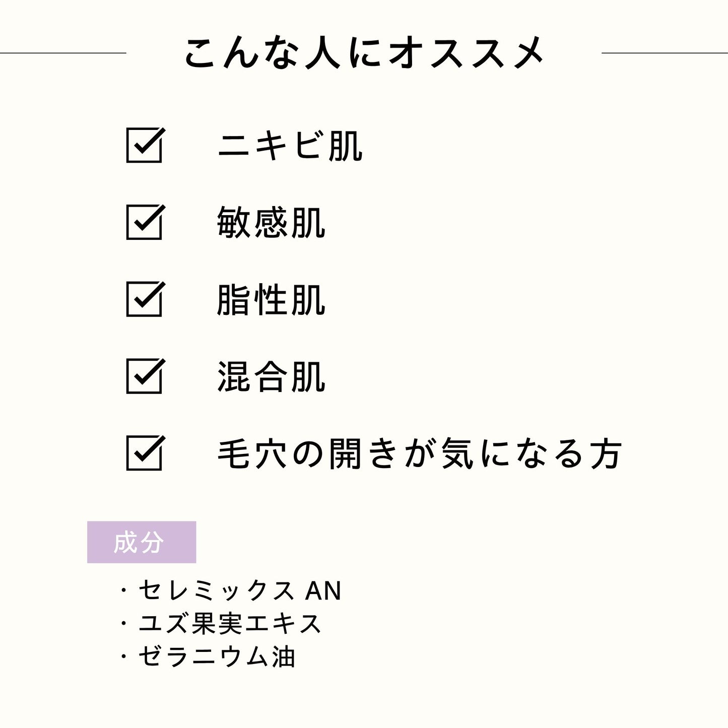Screen dimensions: 728x728
Task: Click the bullet dot before ゼラニウム油
Action: coord(123,657)
